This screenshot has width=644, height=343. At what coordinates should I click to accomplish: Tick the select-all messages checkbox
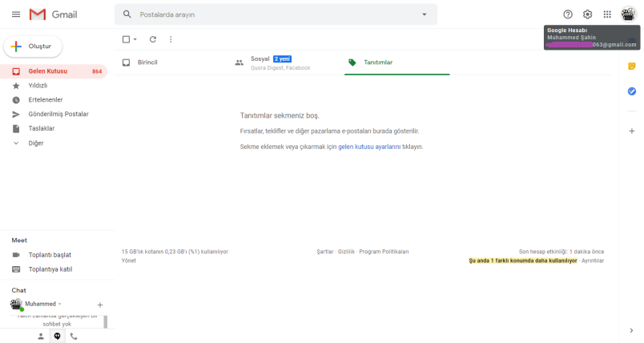pyautogui.click(x=126, y=39)
